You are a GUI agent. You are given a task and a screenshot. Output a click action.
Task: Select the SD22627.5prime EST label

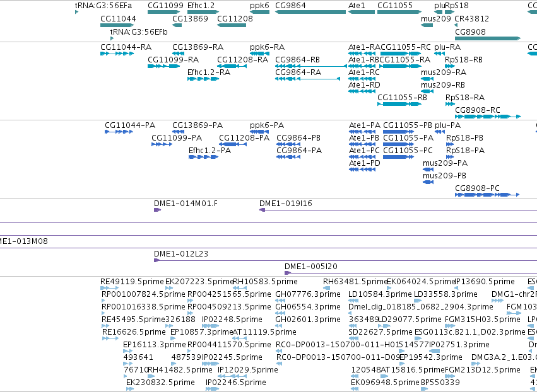point(380,332)
